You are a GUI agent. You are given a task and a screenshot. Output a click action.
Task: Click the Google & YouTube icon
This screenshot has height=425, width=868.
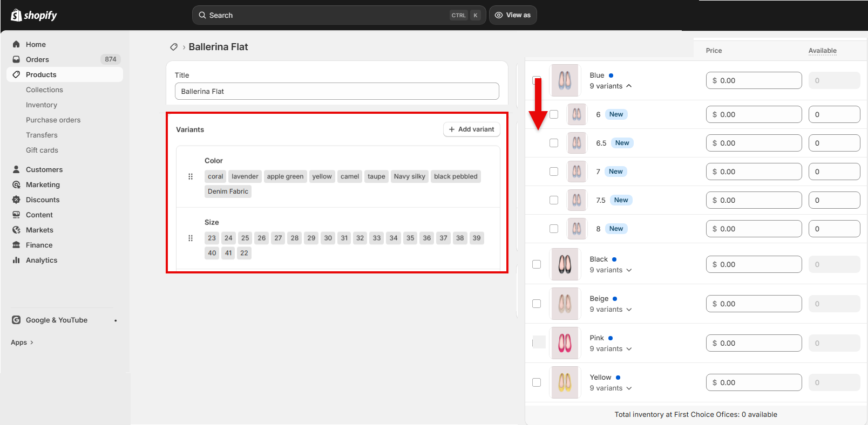16,320
